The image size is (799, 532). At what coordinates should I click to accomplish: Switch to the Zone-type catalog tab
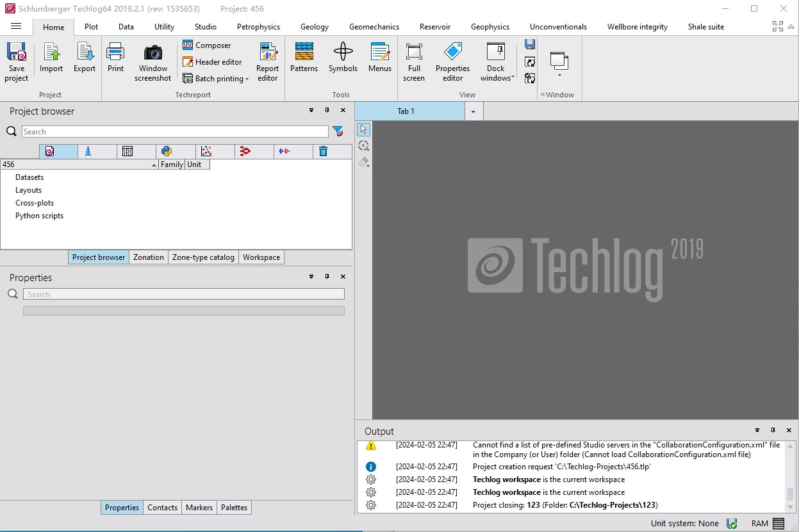coord(204,257)
